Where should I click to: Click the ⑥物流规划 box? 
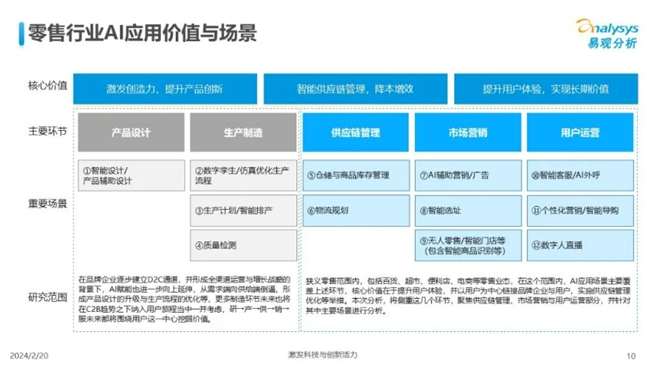pyautogui.click(x=356, y=211)
